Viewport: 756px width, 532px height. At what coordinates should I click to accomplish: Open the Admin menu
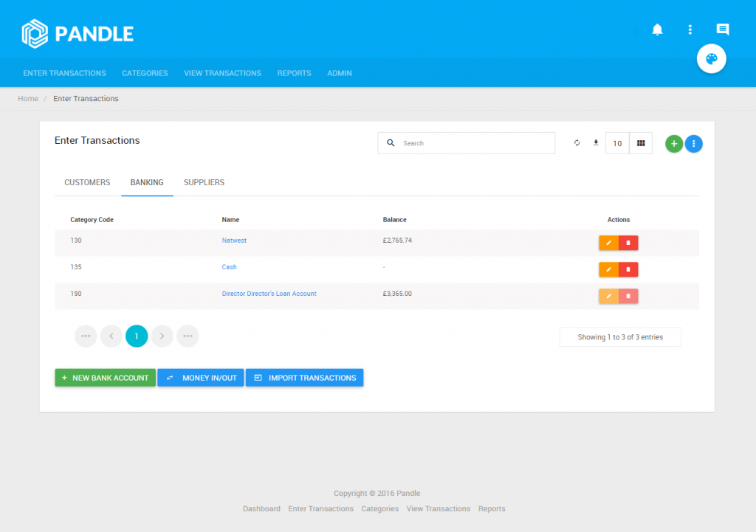click(340, 73)
